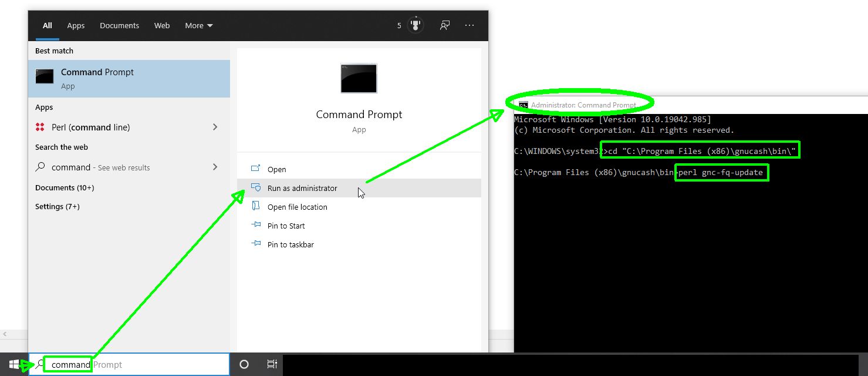The width and height of the screenshot is (868, 376).
Task: Choose Pin to taskbar
Action: click(359, 244)
